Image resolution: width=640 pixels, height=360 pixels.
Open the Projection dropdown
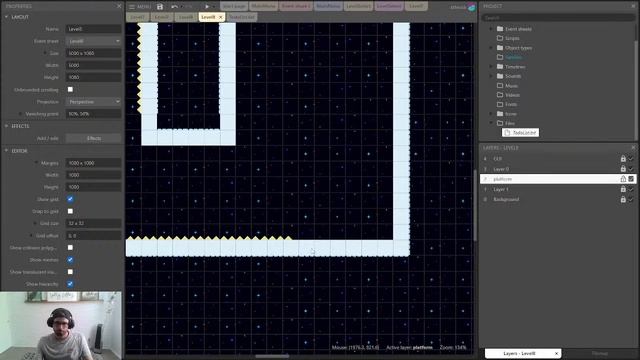(93, 102)
